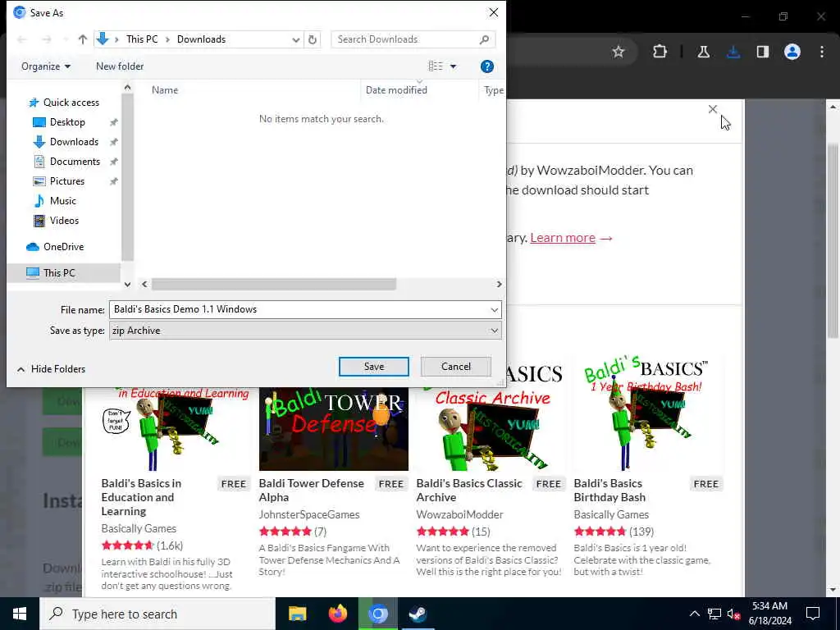
Task: Click sidebar scroll up arrow
Action: (127, 87)
